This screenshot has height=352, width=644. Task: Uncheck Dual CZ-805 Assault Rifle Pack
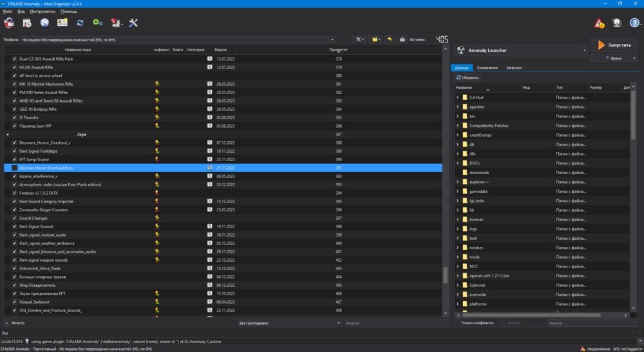[x=15, y=59]
